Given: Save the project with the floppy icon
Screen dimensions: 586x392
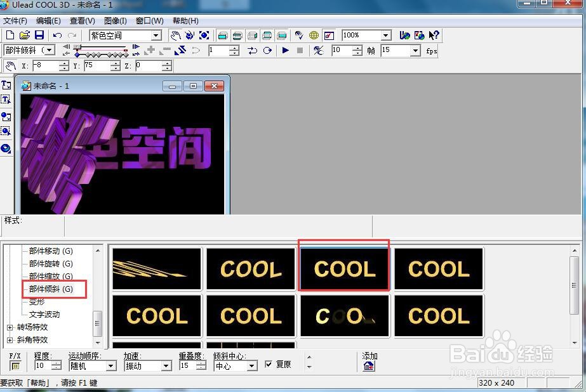Looking at the screenshot, I should tap(39, 36).
